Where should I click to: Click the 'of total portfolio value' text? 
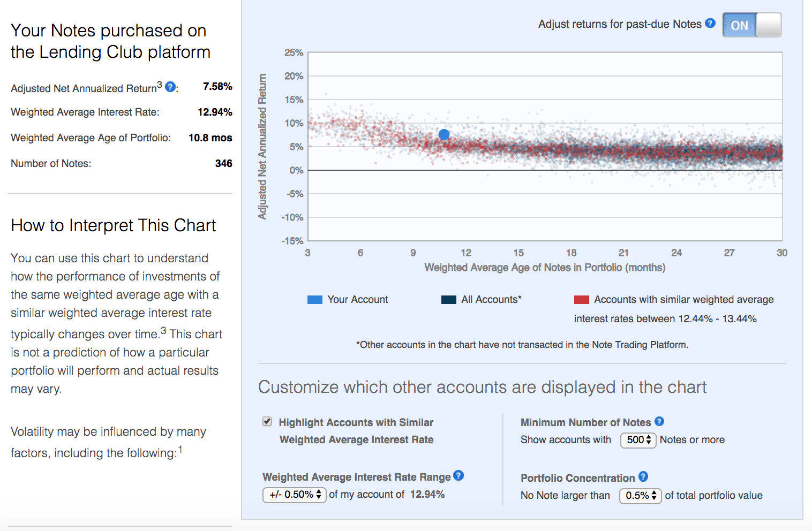(714, 496)
